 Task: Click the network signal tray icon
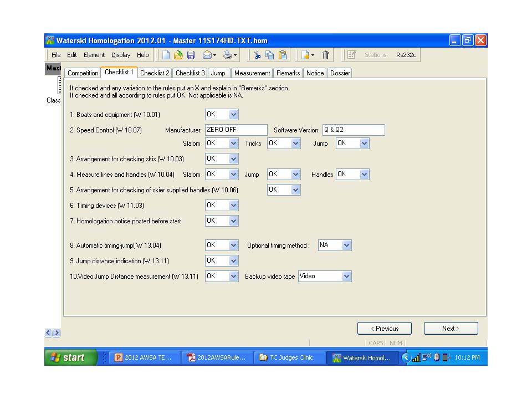[416, 357]
